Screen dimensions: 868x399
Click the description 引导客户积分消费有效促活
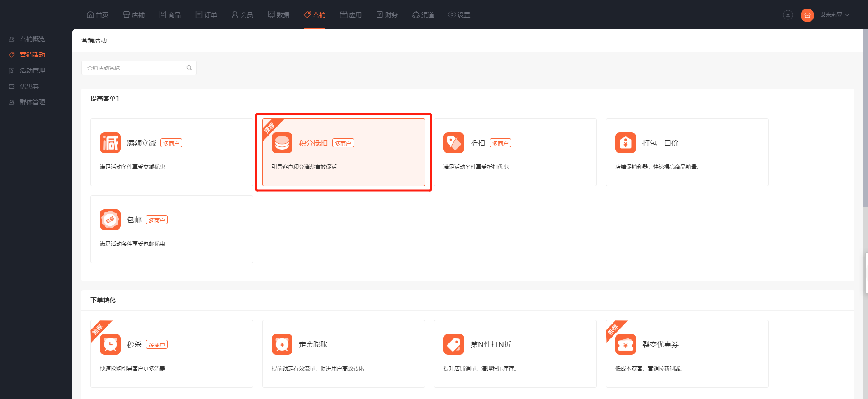[304, 167]
